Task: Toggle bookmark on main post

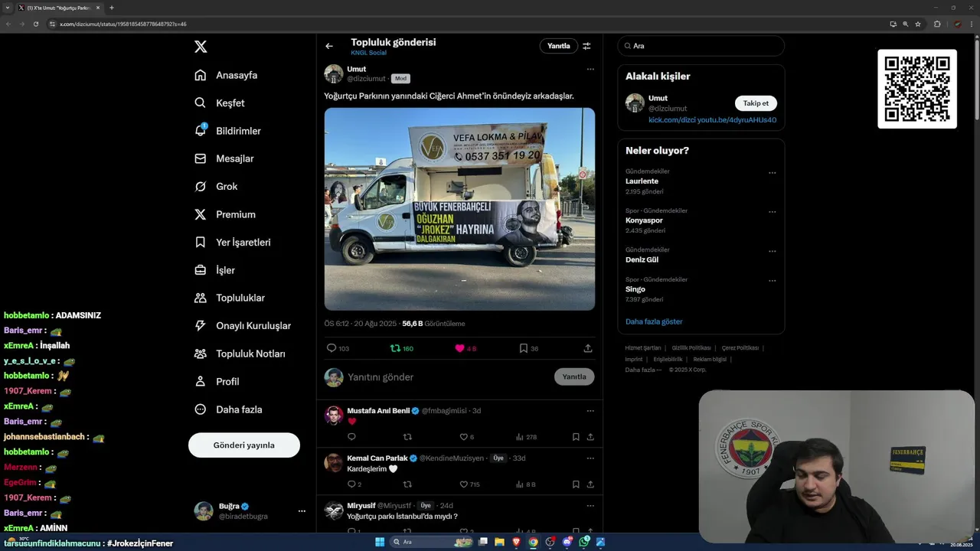Action: tap(524, 348)
